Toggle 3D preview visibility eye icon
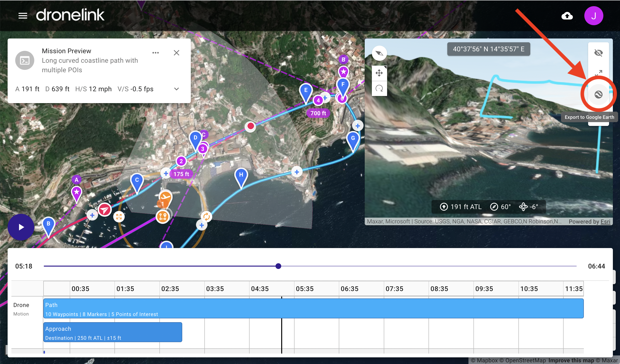Viewport: 620px width, 364px height. (x=598, y=53)
